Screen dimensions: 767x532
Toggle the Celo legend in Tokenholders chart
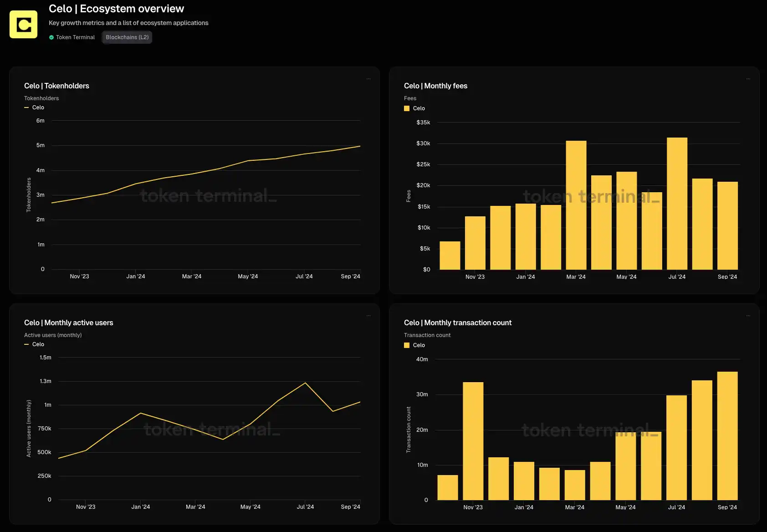pyautogui.click(x=34, y=107)
